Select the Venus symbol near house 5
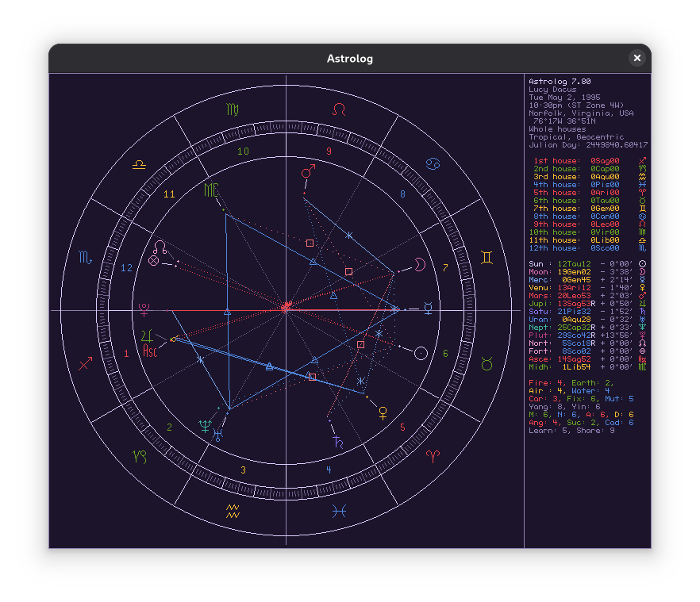This screenshot has width=700, height=602. click(383, 411)
